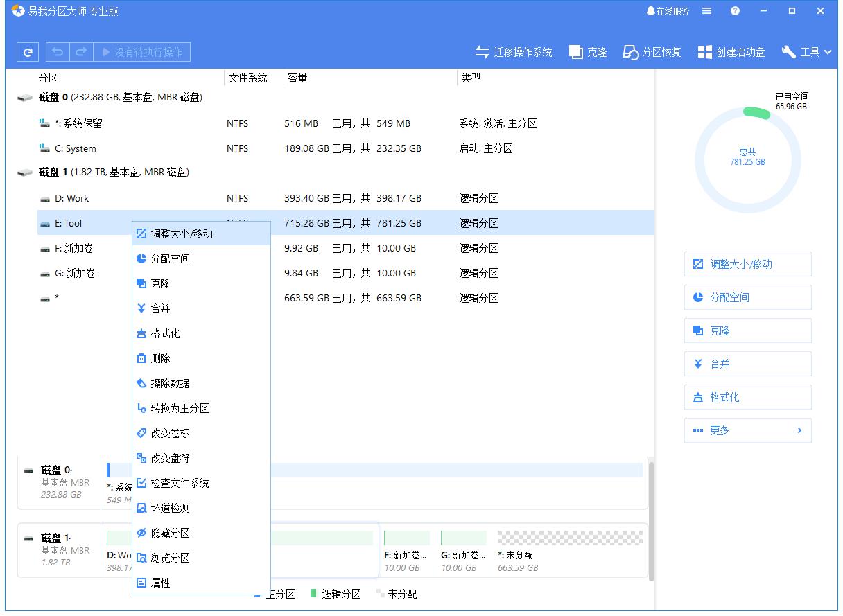The width and height of the screenshot is (843, 616).
Task: Click the 调整大小/移动 sidebar button
Action: pos(747,264)
